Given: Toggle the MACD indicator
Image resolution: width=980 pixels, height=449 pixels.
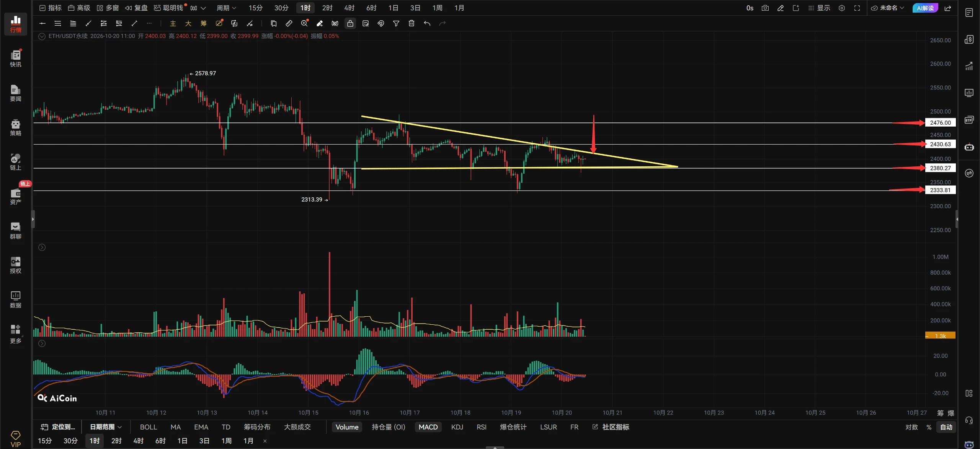Looking at the screenshot, I should click(428, 427).
